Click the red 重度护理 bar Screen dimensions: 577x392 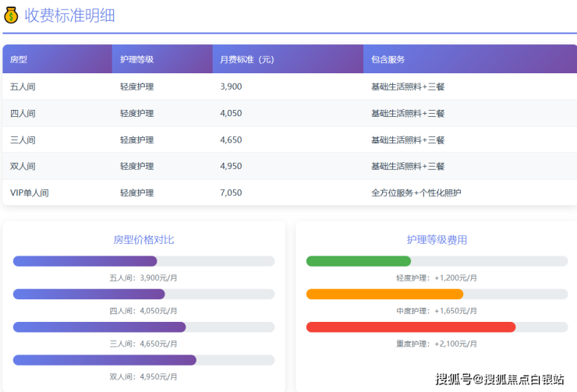[411, 327]
